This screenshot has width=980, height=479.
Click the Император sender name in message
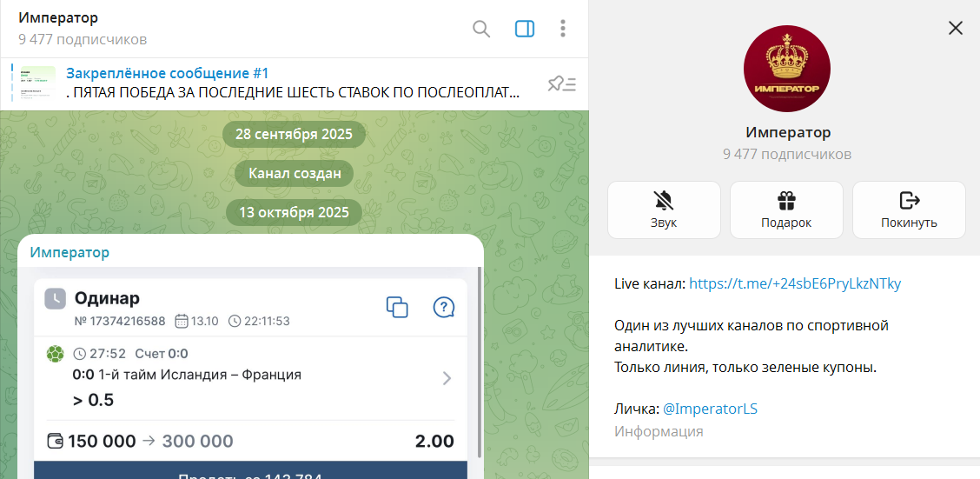pos(70,253)
